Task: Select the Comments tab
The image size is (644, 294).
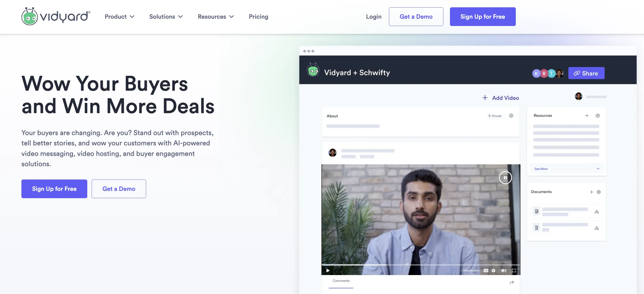Action: pos(341,281)
